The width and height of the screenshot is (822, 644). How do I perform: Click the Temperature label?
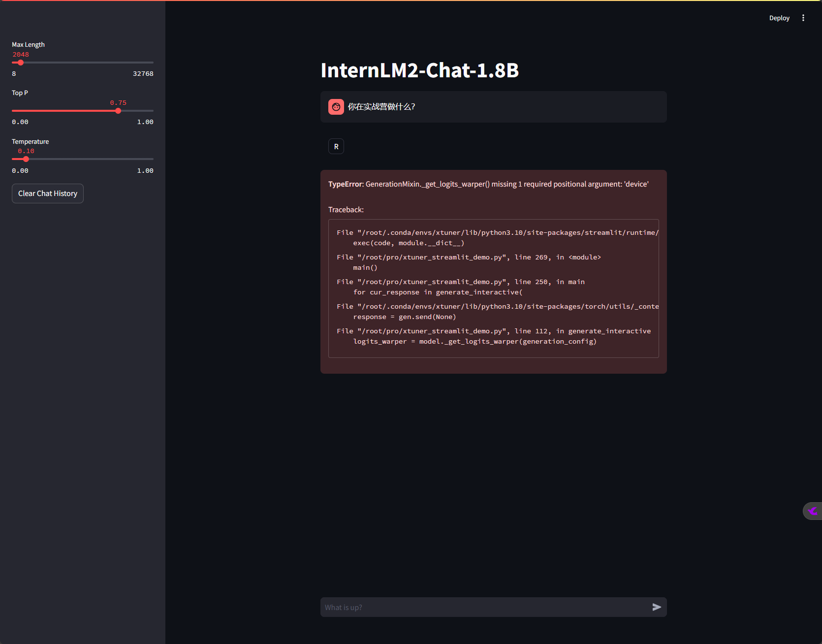coord(30,141)
